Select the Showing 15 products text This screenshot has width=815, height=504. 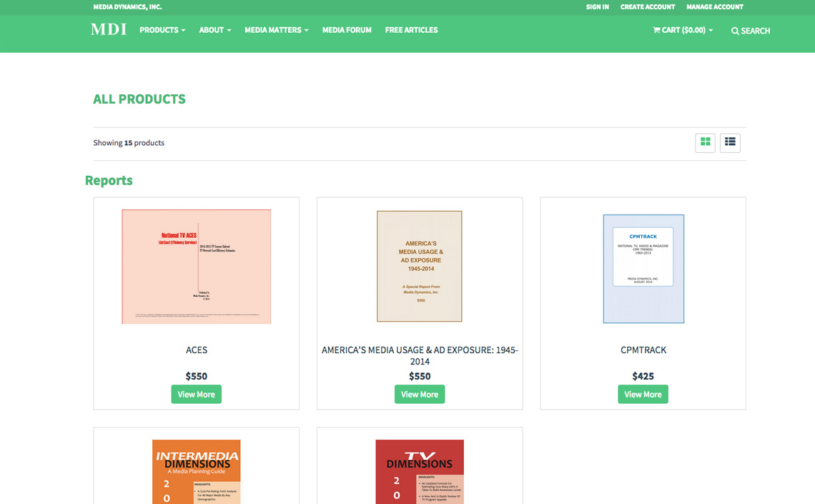point(129,143)
